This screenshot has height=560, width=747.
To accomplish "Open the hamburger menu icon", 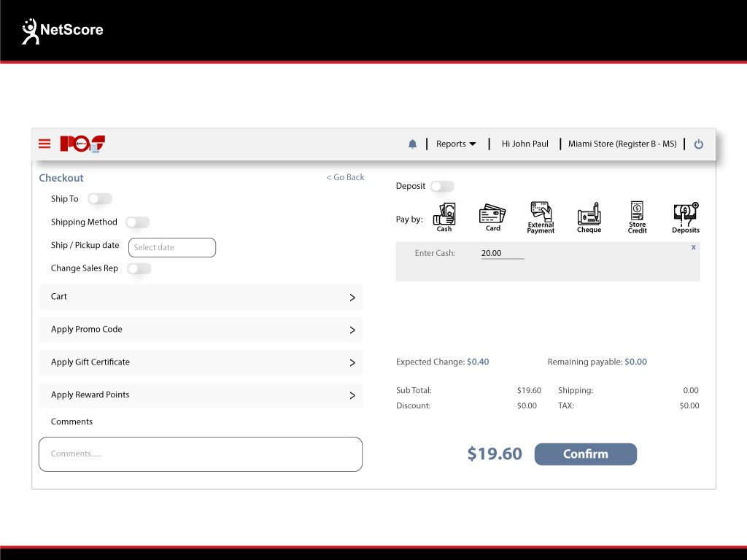I will [44, 144].
